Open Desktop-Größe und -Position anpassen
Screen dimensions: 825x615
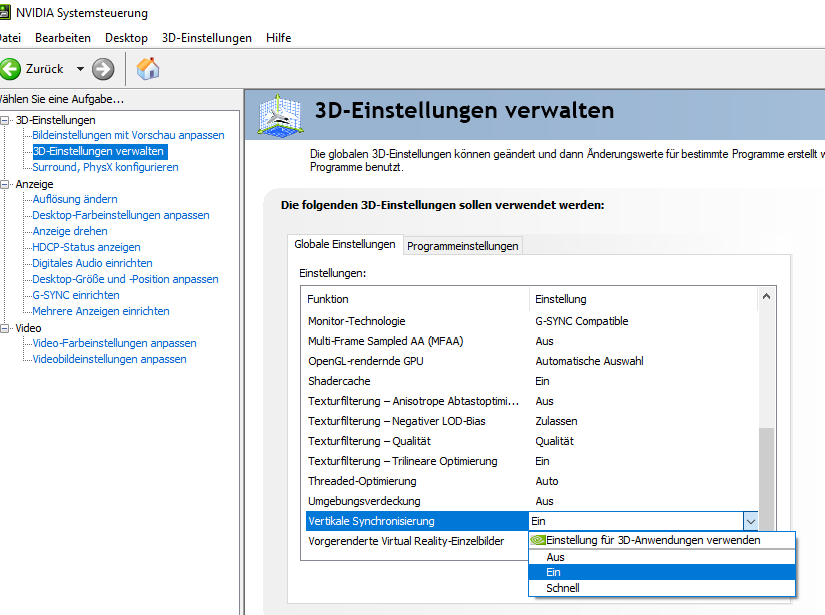point(125,279)
